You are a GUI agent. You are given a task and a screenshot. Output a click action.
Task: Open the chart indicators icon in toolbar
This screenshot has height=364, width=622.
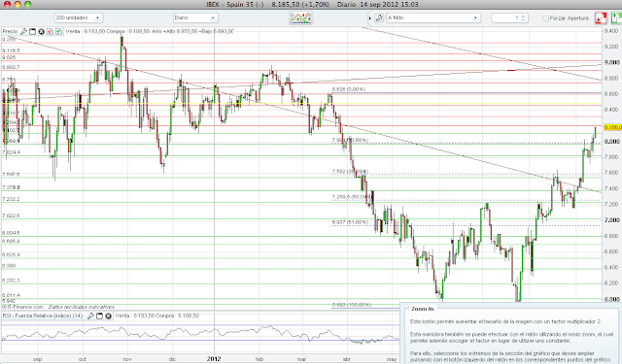tap(300, 17)
